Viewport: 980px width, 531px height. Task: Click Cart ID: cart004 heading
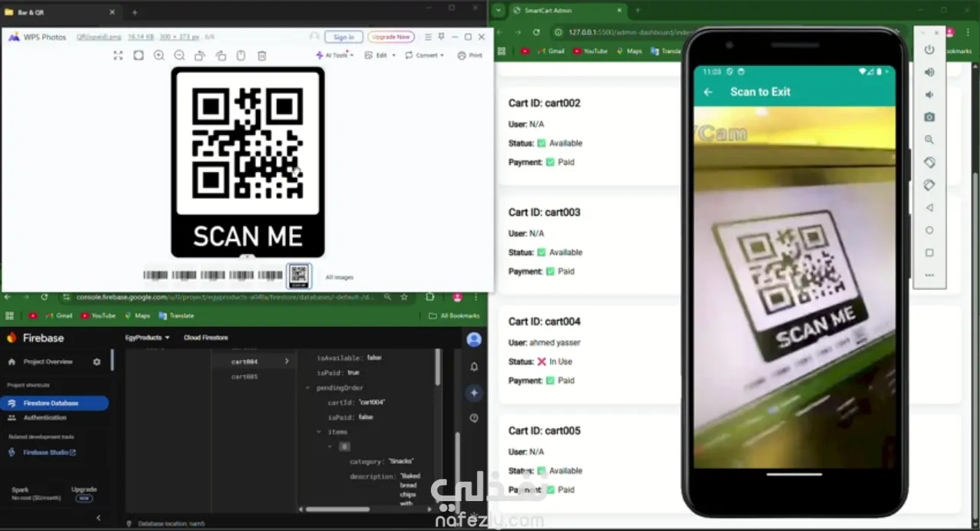point(544,322)
